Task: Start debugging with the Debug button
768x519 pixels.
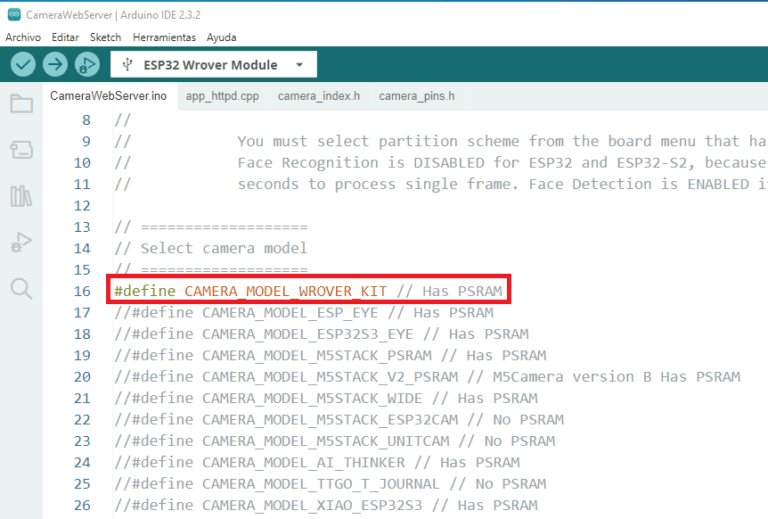Action: coord(87,65)
